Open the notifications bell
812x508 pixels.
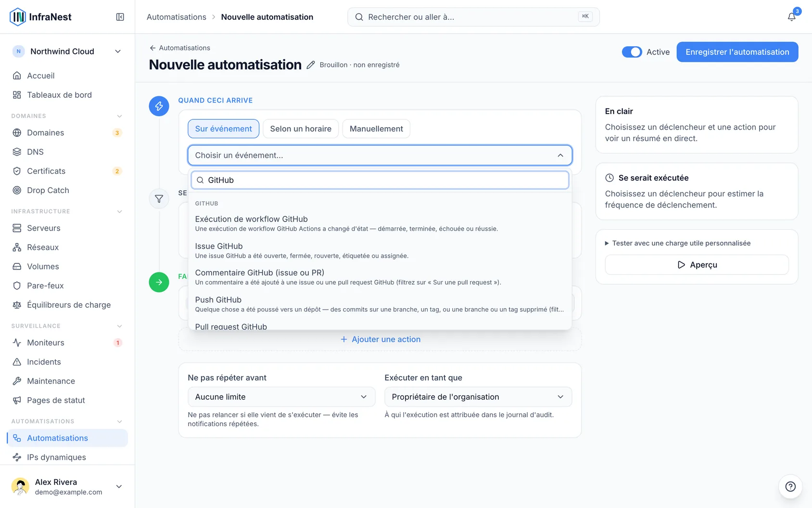click(791, 17)
